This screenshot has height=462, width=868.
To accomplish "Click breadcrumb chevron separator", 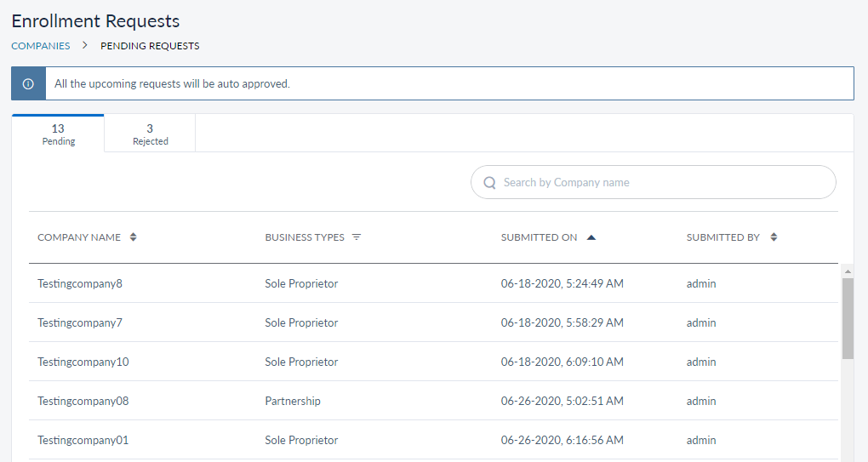I will click(85, 46).
